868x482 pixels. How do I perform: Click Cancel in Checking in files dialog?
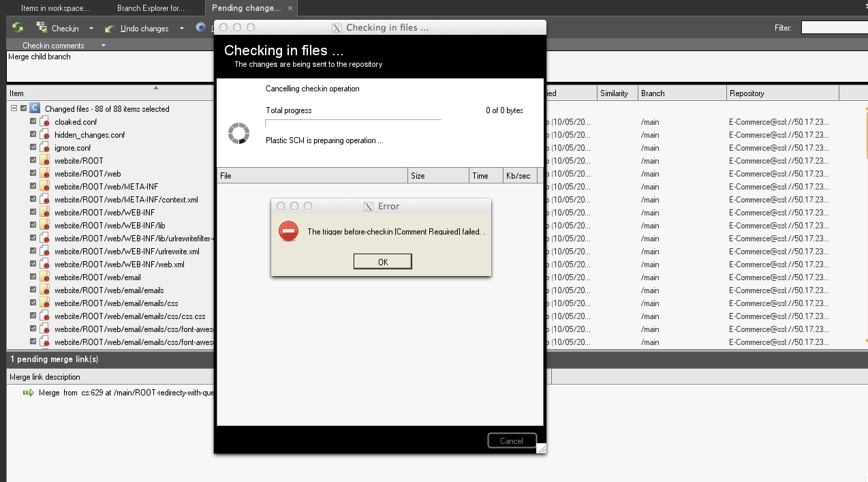[x=512, y=440]
